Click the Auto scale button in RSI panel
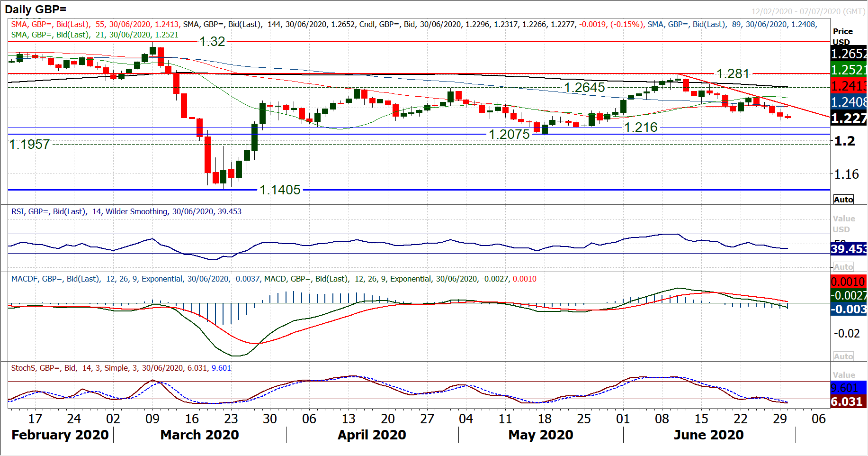Screen dimensions: 868x456 (843, 267)
